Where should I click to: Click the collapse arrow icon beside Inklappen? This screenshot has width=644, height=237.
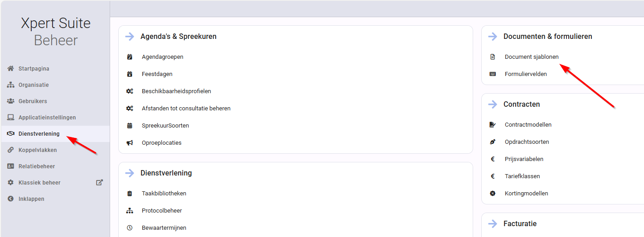pos(10,199)
